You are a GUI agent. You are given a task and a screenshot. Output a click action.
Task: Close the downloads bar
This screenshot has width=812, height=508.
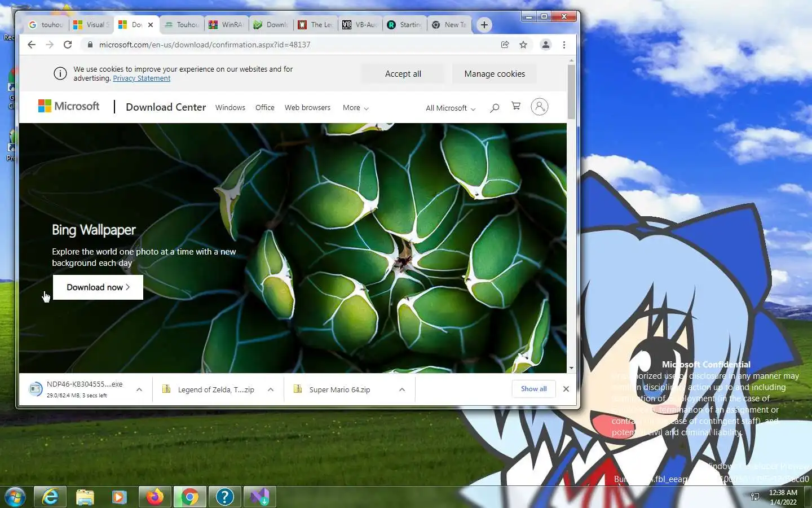pos(566,389)
